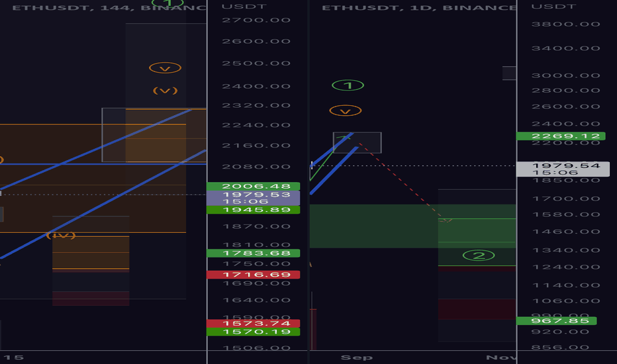Select the gray box beside the 1D channel lines
Viewport: 617px width, 364px height.
357,143
